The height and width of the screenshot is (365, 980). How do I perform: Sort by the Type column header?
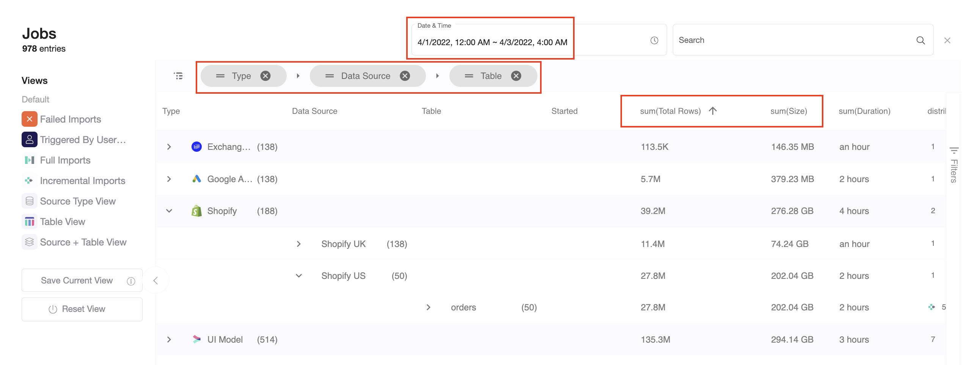point(171,111)
